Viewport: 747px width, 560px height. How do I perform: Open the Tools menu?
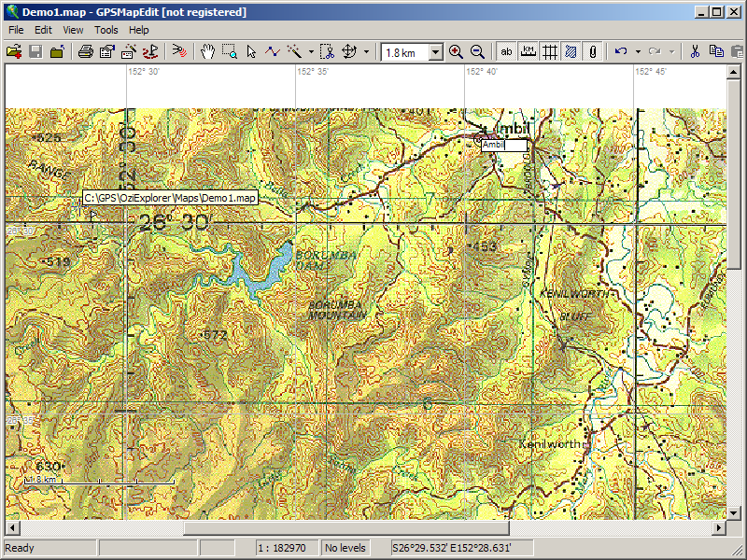(x=106, y=30)
